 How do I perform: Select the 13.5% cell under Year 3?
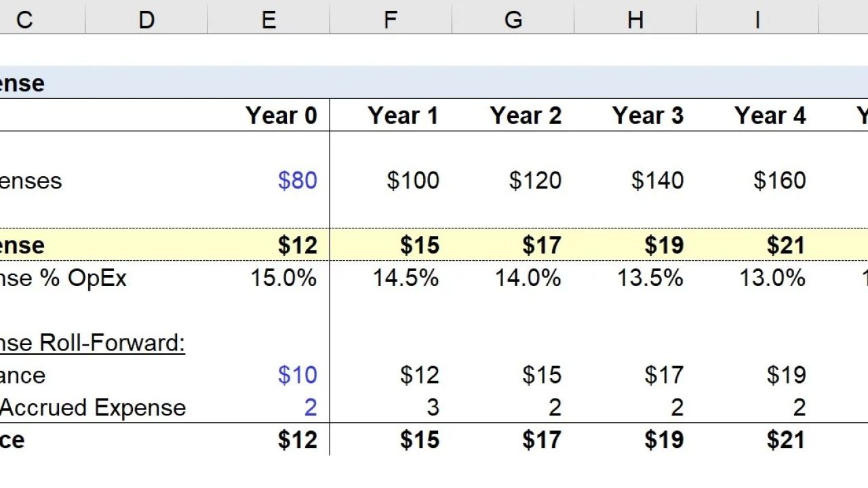pyautogui.click(x=650, y=278)
